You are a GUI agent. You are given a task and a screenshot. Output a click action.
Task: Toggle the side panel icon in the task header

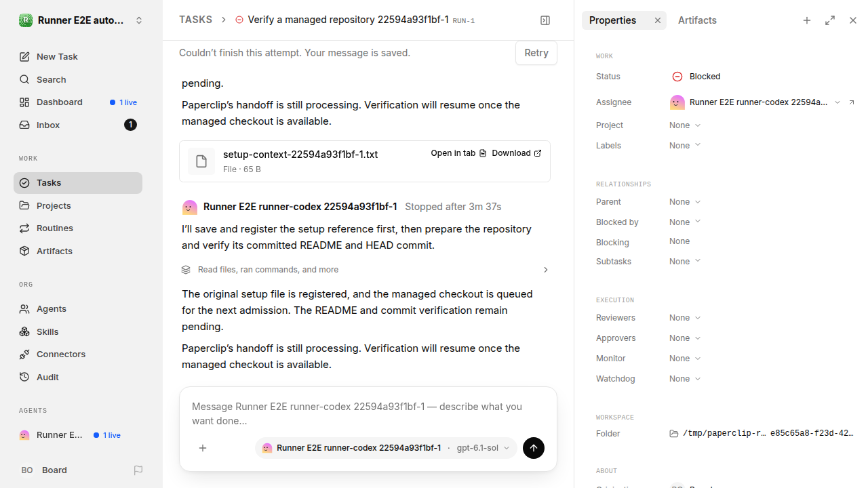pos(545,20)
